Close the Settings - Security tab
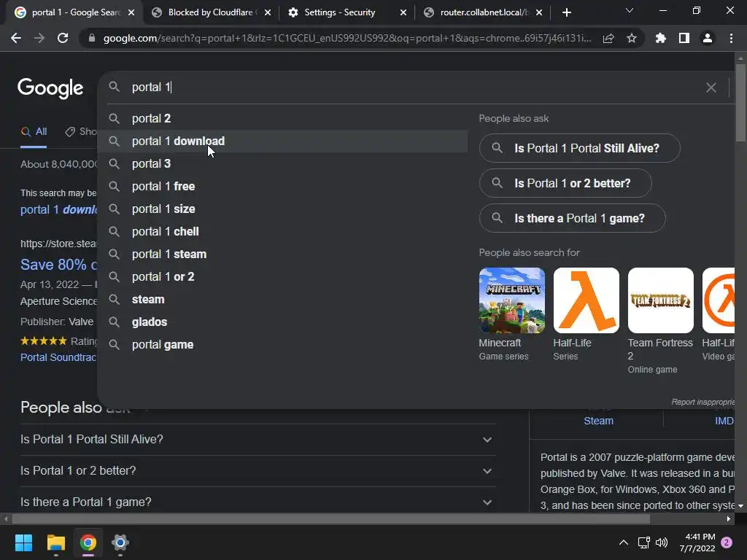Screen dimensions: 747x560 [403, 12]
